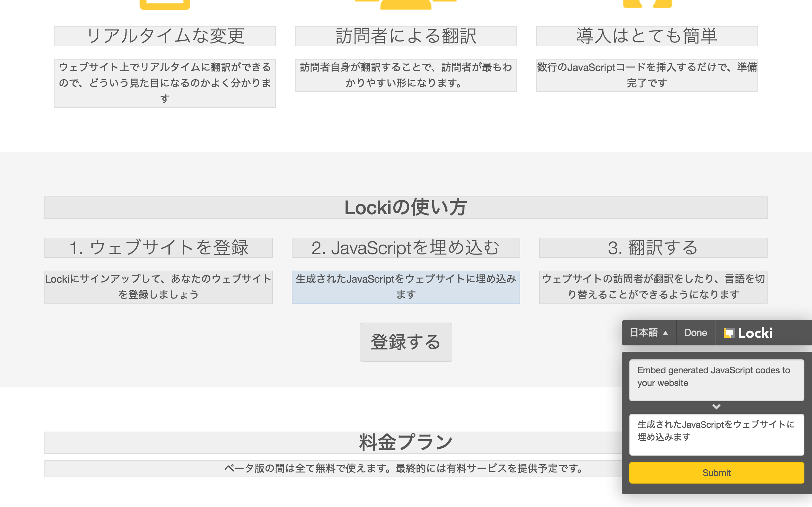The width and height of the screenshot is (812, 507).
Task: Select the リアルタイムな変更 heading
Action: tap(165, 36)
